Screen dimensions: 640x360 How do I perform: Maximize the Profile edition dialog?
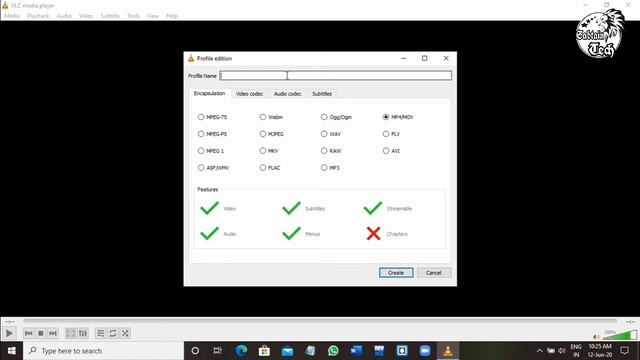pos(424,58)
